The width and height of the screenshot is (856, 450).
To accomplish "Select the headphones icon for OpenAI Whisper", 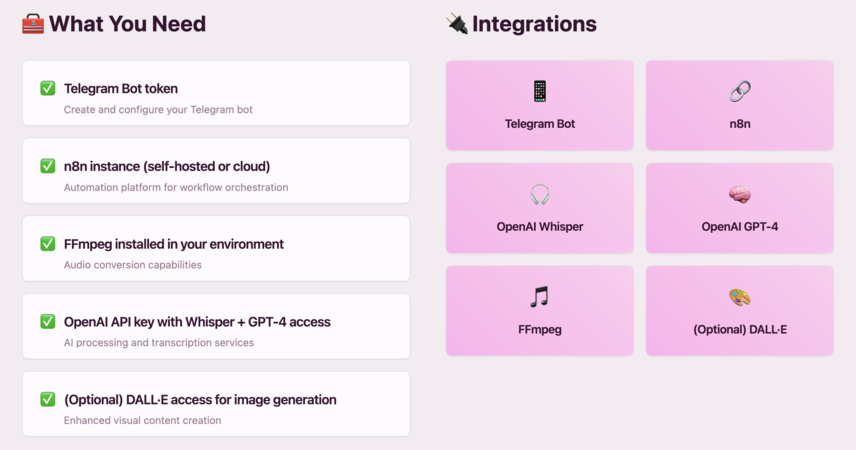I will [539, 194].
